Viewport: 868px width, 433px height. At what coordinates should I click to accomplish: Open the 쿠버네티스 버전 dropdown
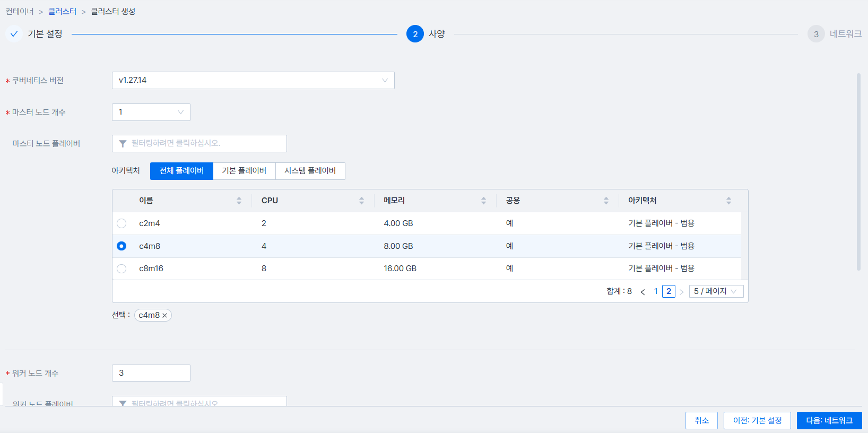(x=253, y=81)
